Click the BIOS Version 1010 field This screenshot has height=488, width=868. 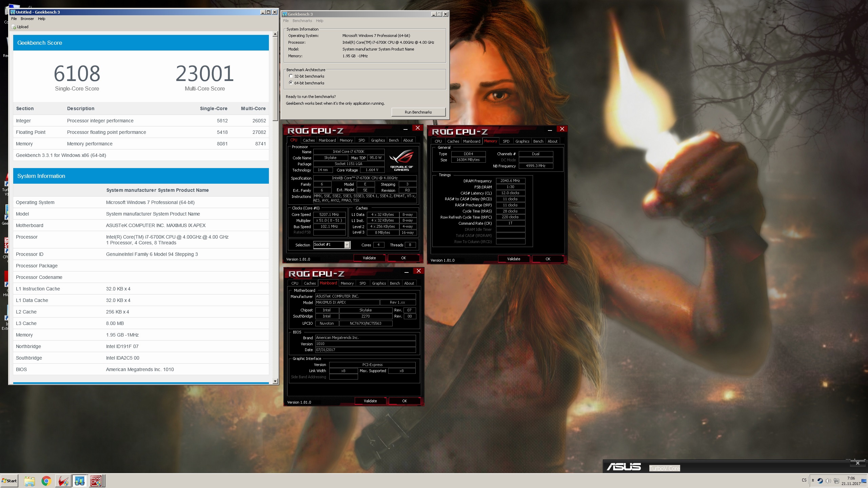(x=366, y=344)
